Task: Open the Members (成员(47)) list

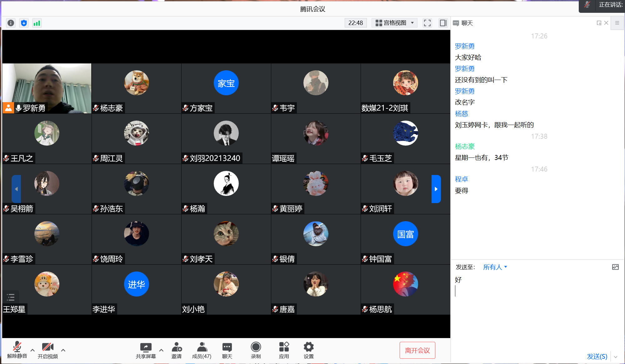Action: pos(202,350)
